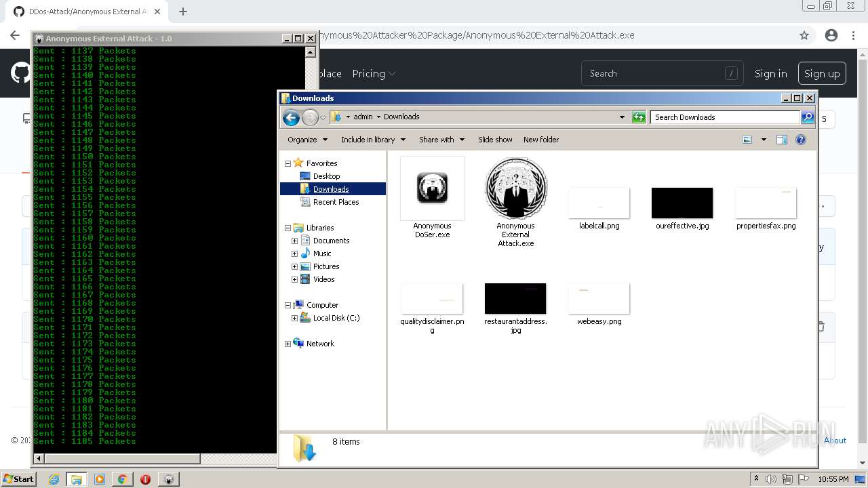Image resolution: width=868 pixels, height=488 pixels.
Task: Toggle the preview pane icon
Action: pyautogui.click(x=782, y=140)
